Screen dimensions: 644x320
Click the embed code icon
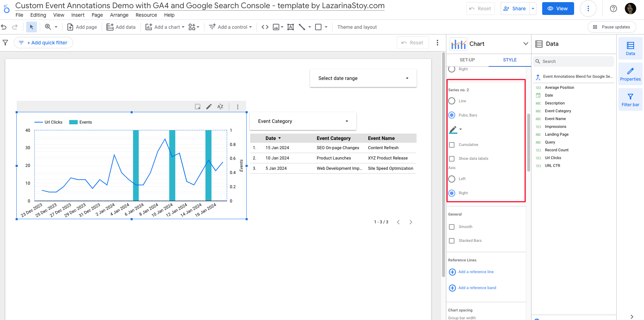tap(265, 27)
